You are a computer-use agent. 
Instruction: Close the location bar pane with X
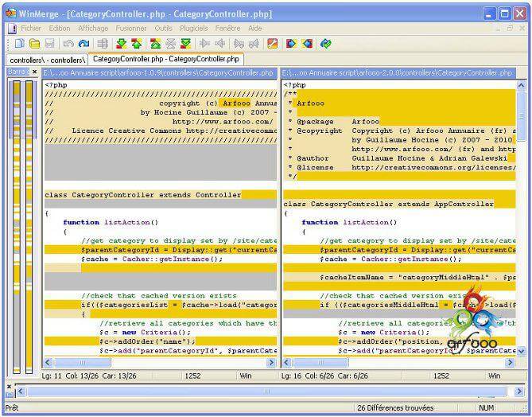(34, 72)
